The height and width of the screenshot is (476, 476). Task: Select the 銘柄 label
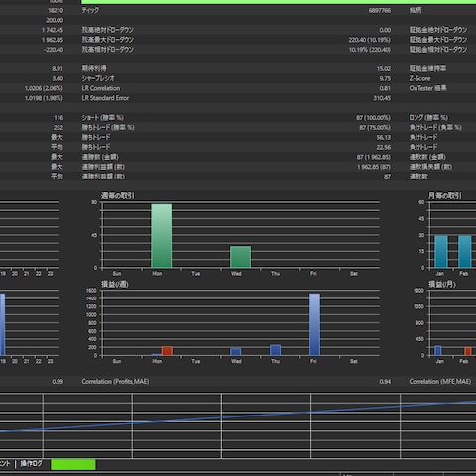point(416,10)
